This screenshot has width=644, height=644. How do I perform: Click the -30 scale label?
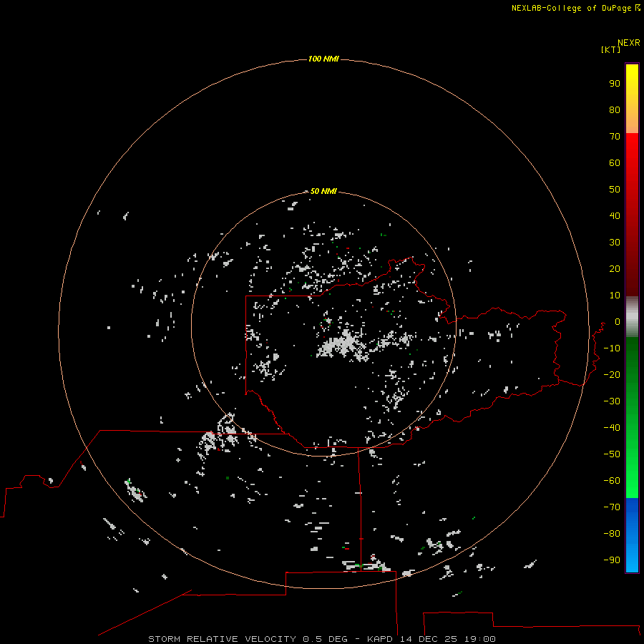point(612,401)
